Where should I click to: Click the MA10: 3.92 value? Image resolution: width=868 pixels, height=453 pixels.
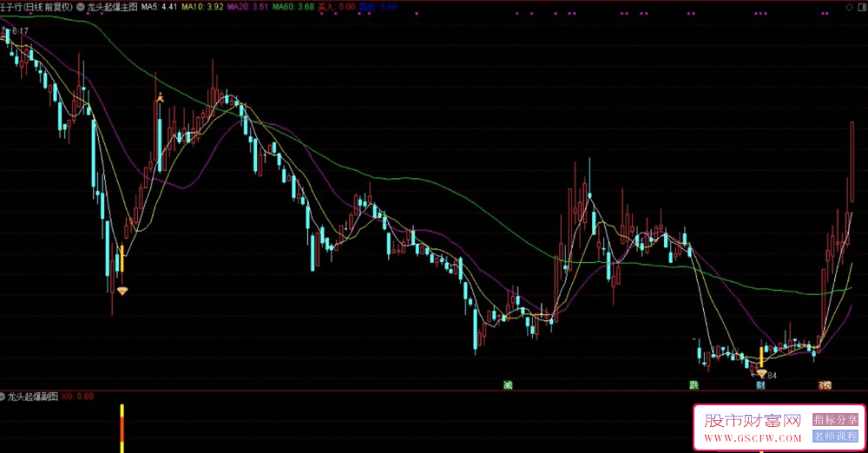[x=202, y=7]
